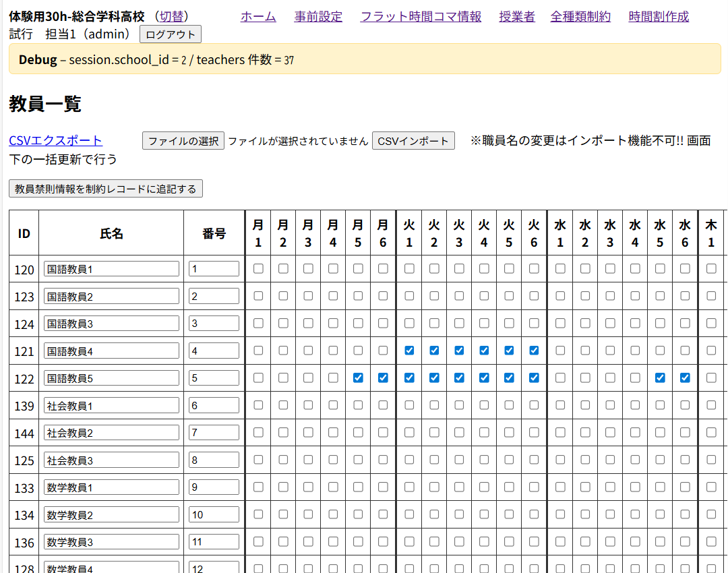Viewport: 728px width, 573px height.
Task: Check 火6 checkbox for 数学教員2
Action: pos(534,514)
